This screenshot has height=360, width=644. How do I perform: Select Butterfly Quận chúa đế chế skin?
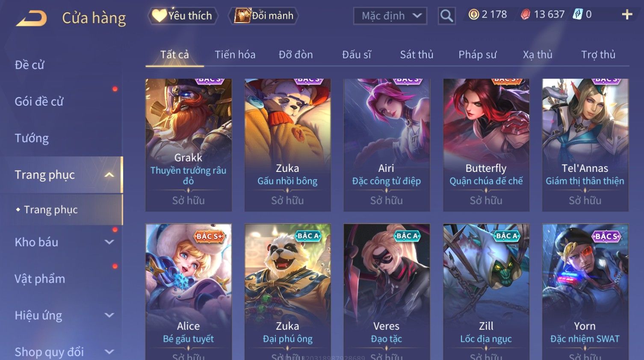tap(486, 145)
